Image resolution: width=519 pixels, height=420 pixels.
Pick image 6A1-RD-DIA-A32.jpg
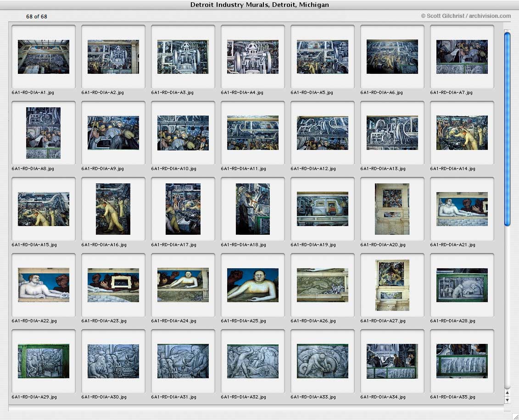click(x=252, y=361)
